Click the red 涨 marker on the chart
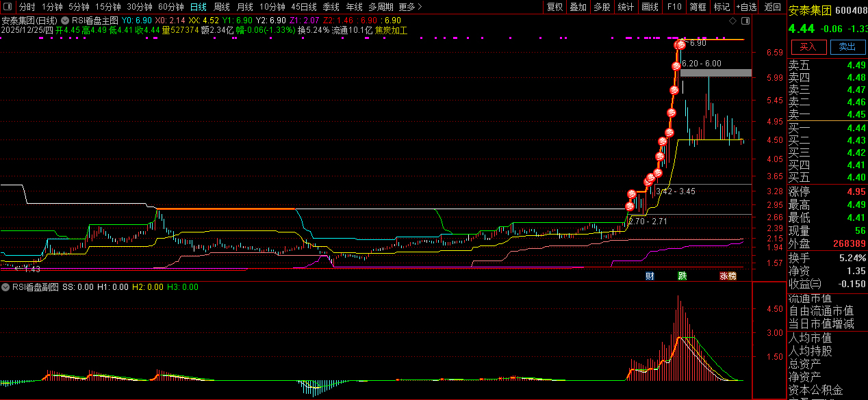This screenshot has height=400, width=868. (723, 276)
